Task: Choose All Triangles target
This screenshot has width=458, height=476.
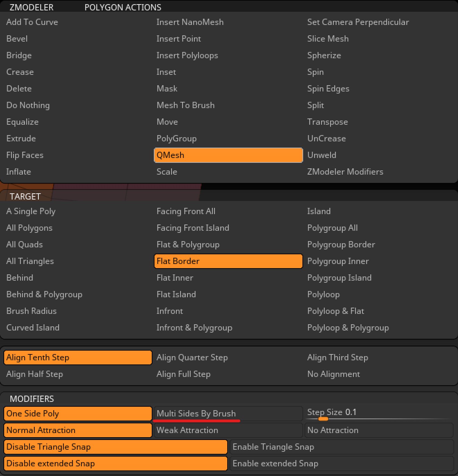Action: (30, 261)
